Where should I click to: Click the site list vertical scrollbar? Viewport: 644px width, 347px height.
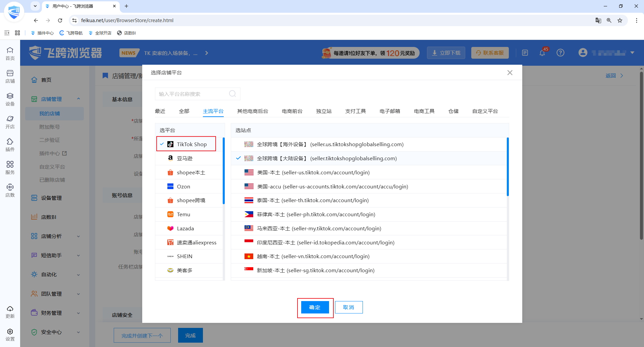click(x=508, y=167)
